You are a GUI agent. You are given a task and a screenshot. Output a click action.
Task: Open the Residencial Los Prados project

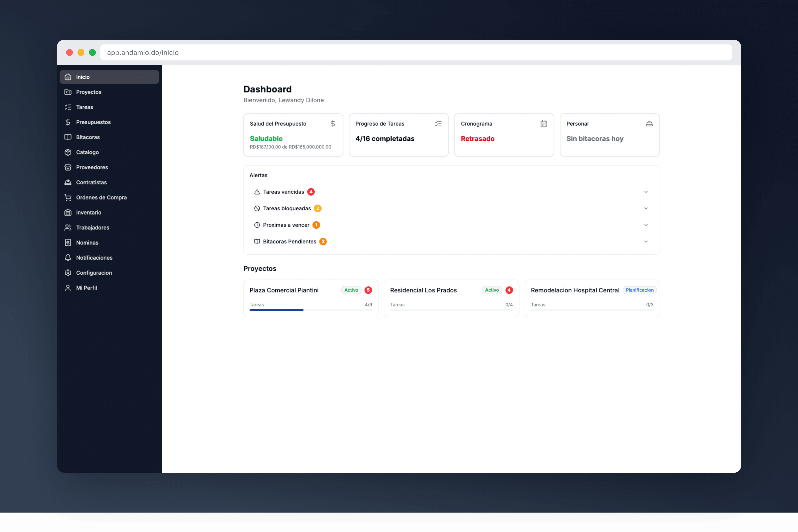[x=451, y=298]
